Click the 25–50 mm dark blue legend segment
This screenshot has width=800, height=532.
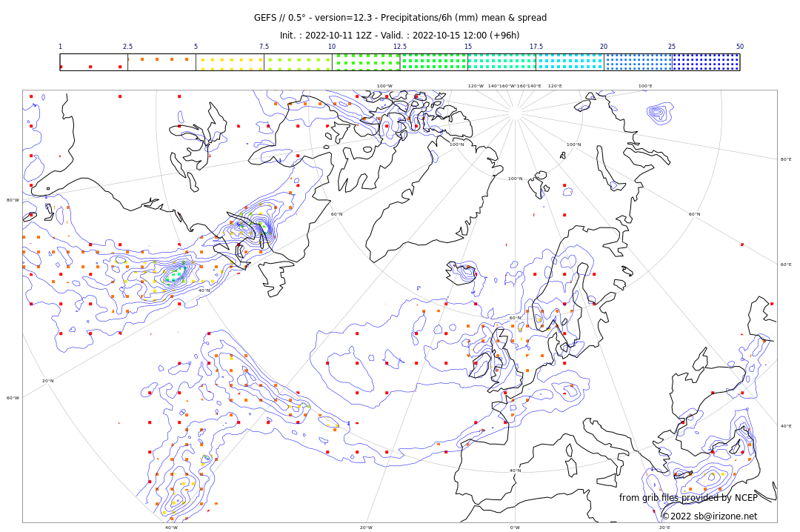coord(706,62)
